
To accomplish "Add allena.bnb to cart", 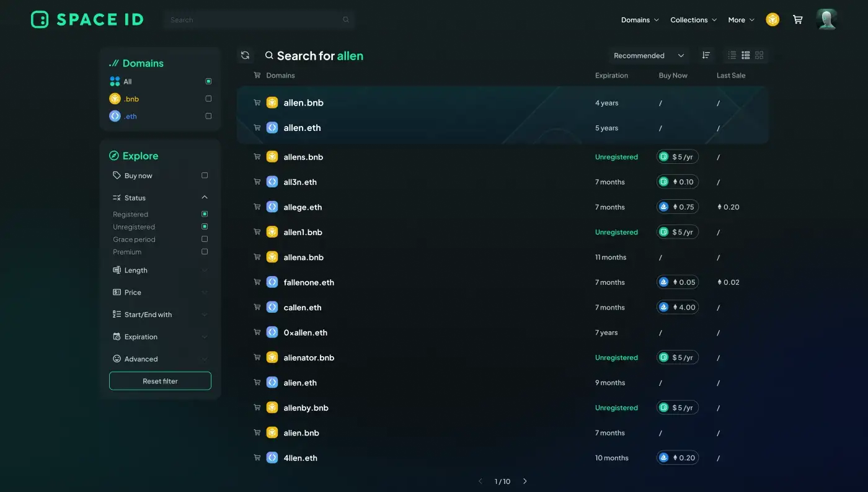I will tap(257, 257).
